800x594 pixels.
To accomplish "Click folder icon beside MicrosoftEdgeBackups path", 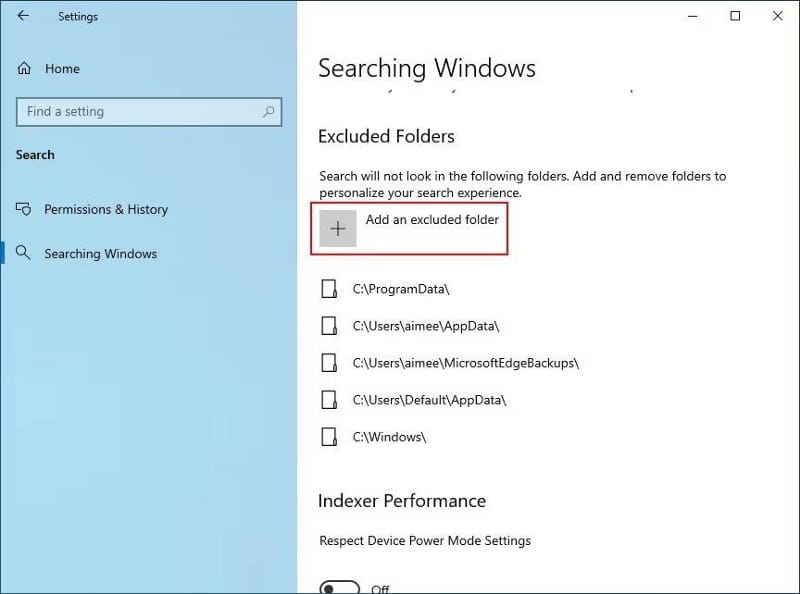I will coord(329,362).
